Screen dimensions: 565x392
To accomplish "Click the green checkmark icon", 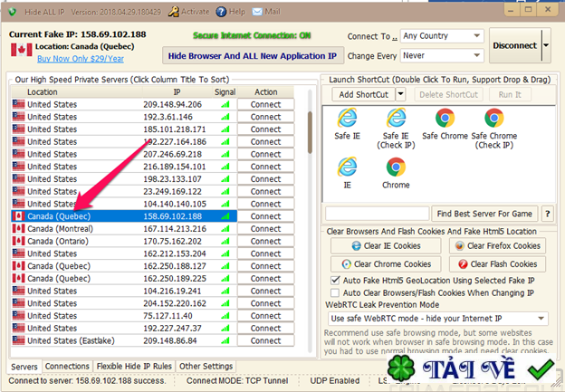I will pyautogui.click(x=541, y=369).
